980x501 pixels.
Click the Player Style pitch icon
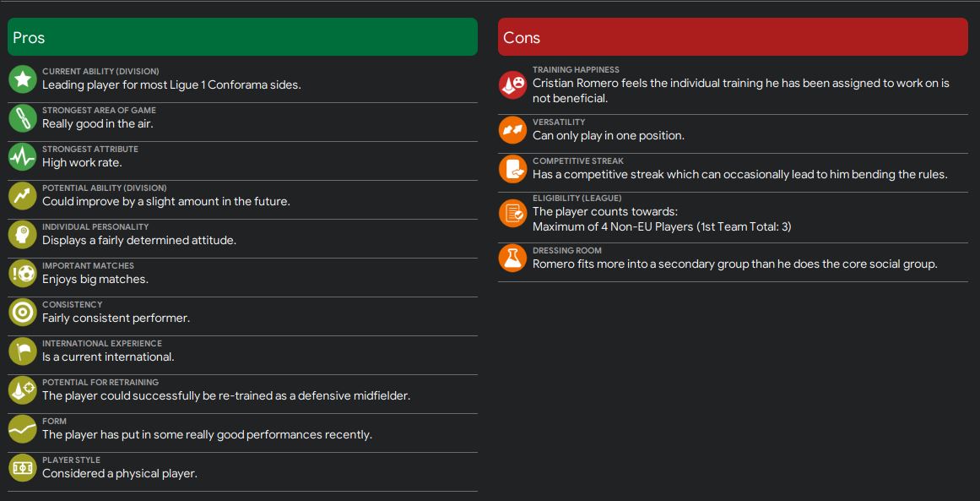coord(23,468)
